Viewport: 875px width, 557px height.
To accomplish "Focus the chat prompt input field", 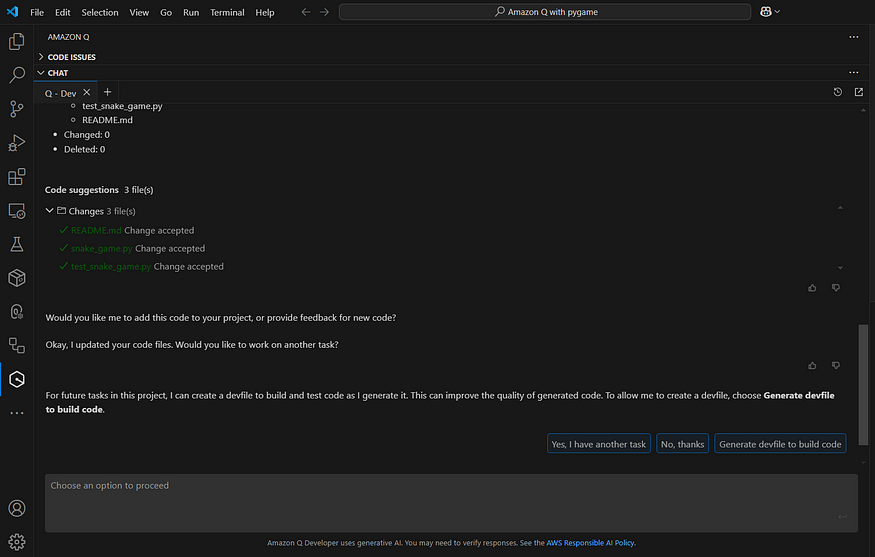I will coord(451,503).
